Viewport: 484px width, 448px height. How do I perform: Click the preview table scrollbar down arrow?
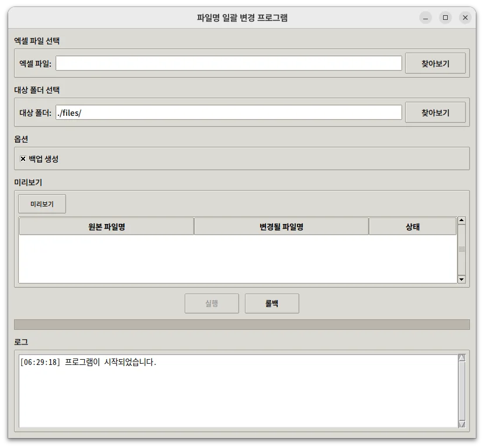461,280
